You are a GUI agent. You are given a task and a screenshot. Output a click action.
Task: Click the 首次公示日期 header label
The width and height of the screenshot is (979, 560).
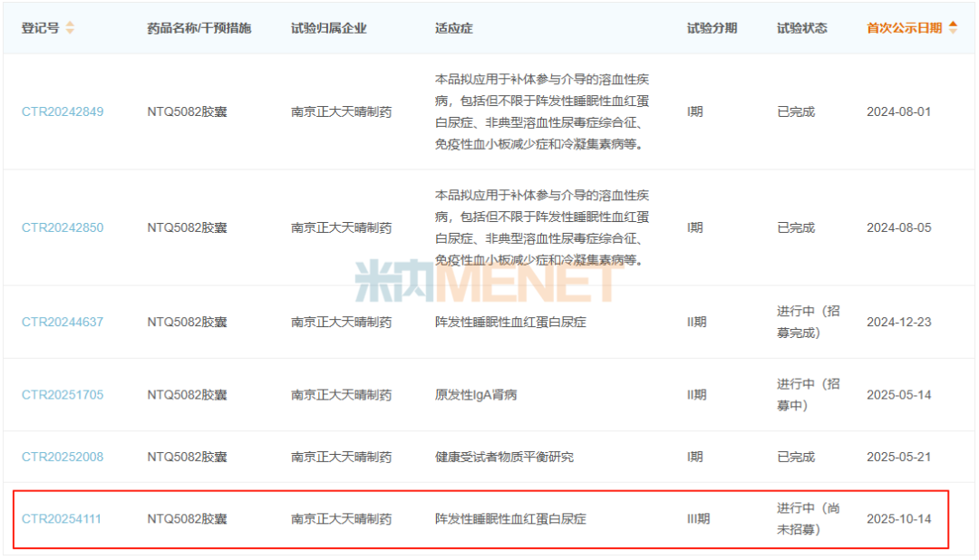905,28
